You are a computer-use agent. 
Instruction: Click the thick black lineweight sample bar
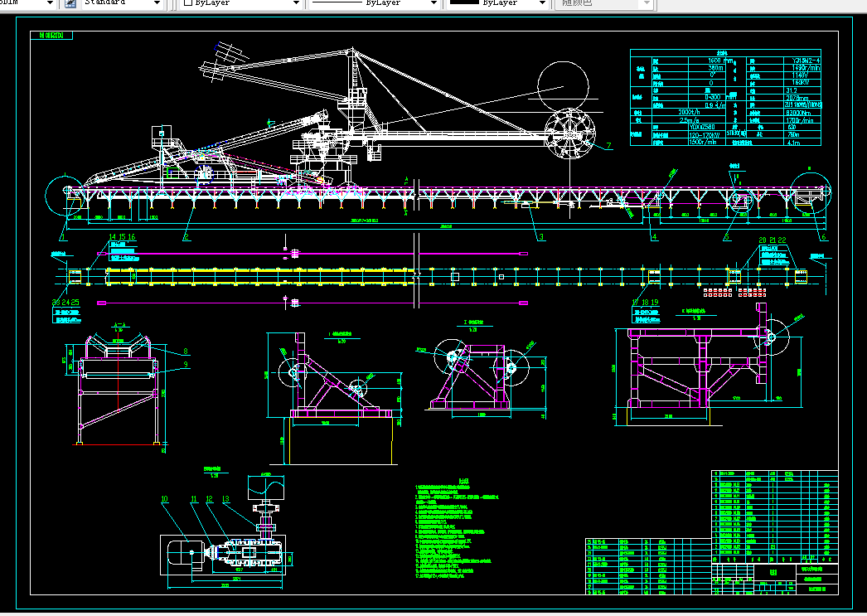tap(464, 2)
